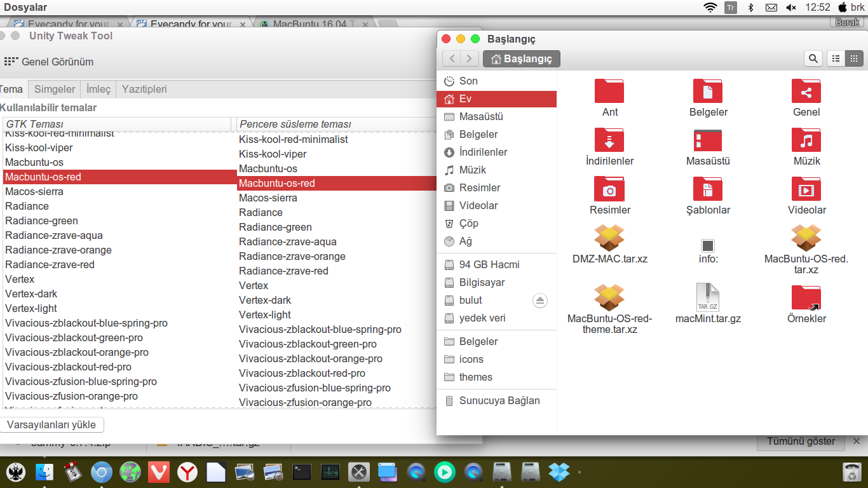868x488 pixels.
Task: Open Finder-style files icon in dock
Action: pyautogui.click(x=44, y=471)
